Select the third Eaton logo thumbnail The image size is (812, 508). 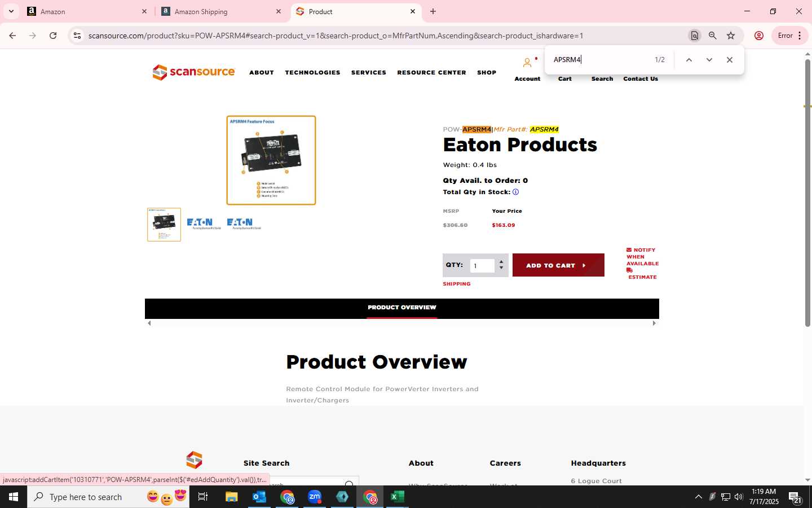coord(244,224)
